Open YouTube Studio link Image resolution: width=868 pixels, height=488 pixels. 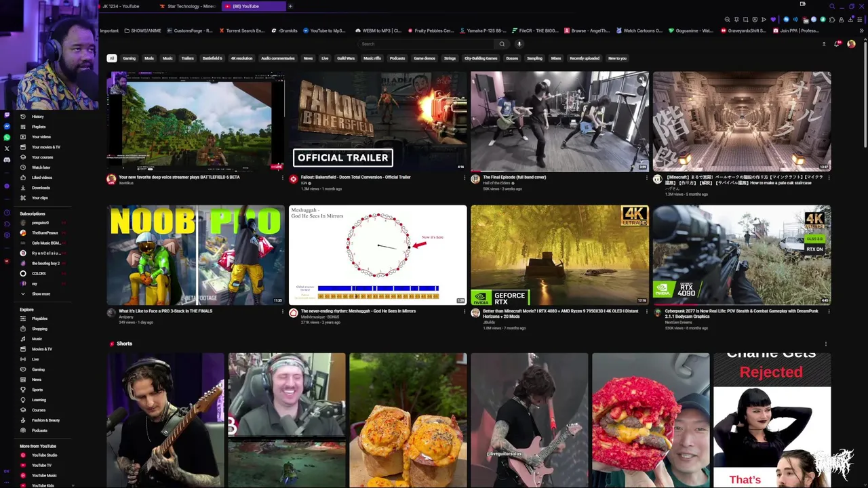(44, 455)
